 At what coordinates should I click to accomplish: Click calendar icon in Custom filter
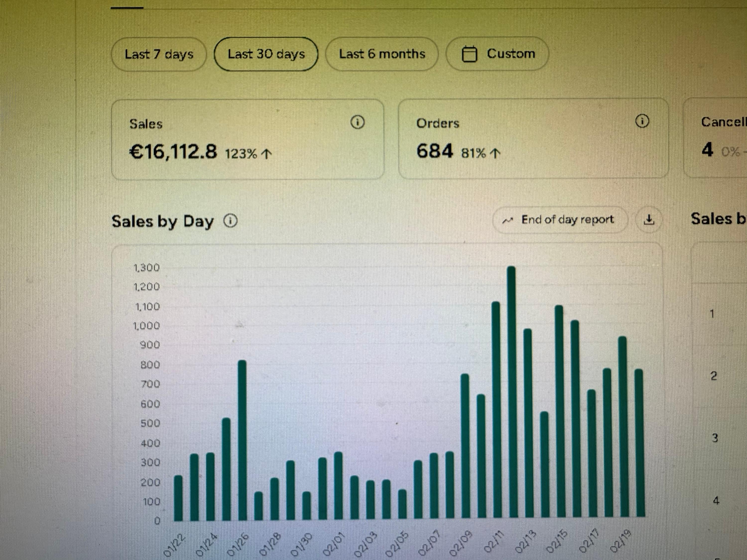point(469,54)
